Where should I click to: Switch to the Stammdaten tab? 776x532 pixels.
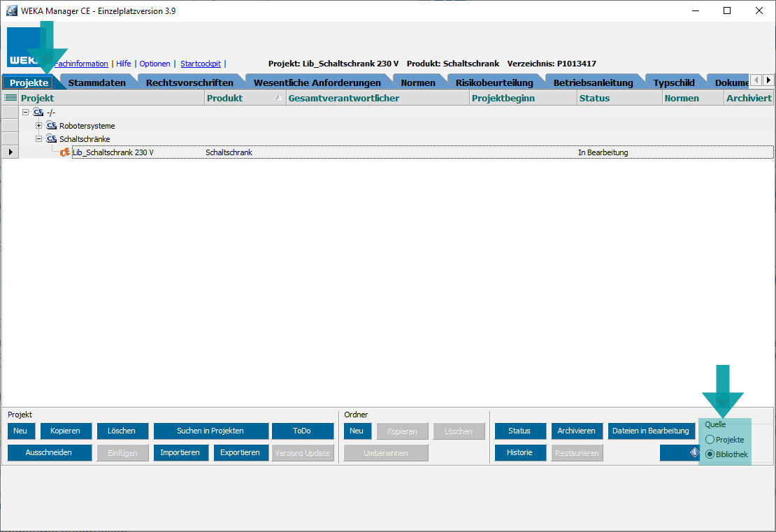tap(96, 82)
